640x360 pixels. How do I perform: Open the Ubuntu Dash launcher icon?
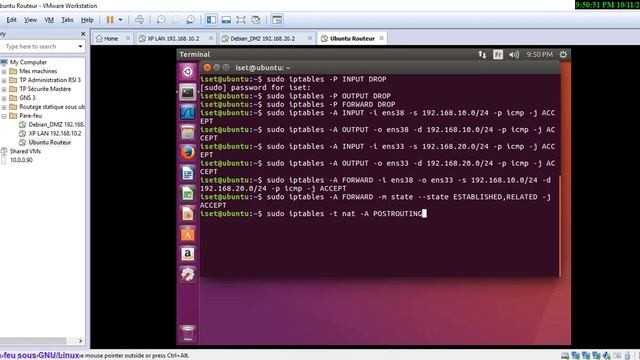point(188,71)
